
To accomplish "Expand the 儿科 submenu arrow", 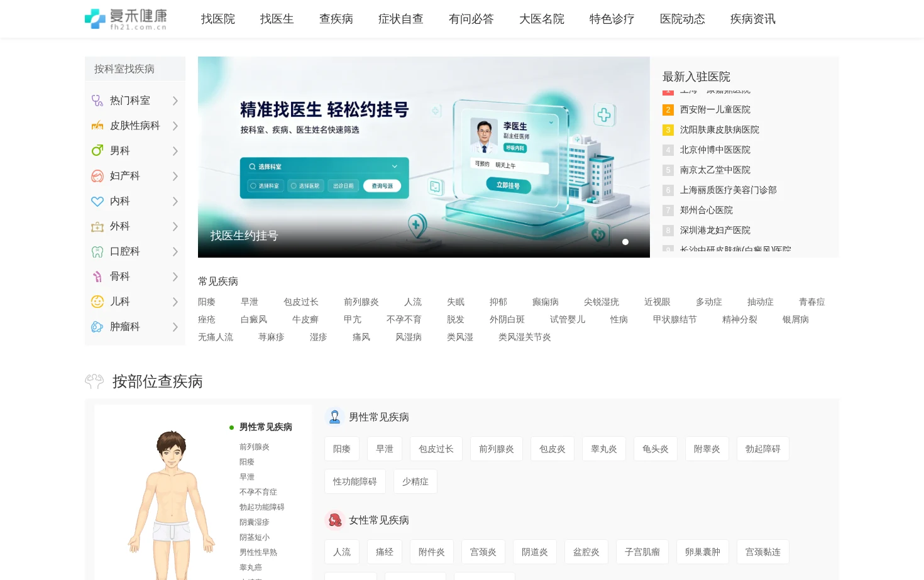I will click(175, 302).
